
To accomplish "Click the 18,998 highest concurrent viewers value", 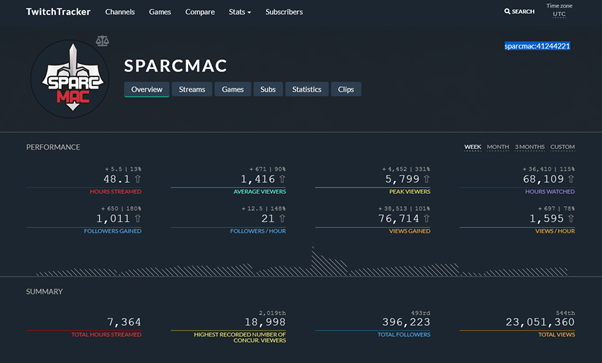I will point(265,322).
